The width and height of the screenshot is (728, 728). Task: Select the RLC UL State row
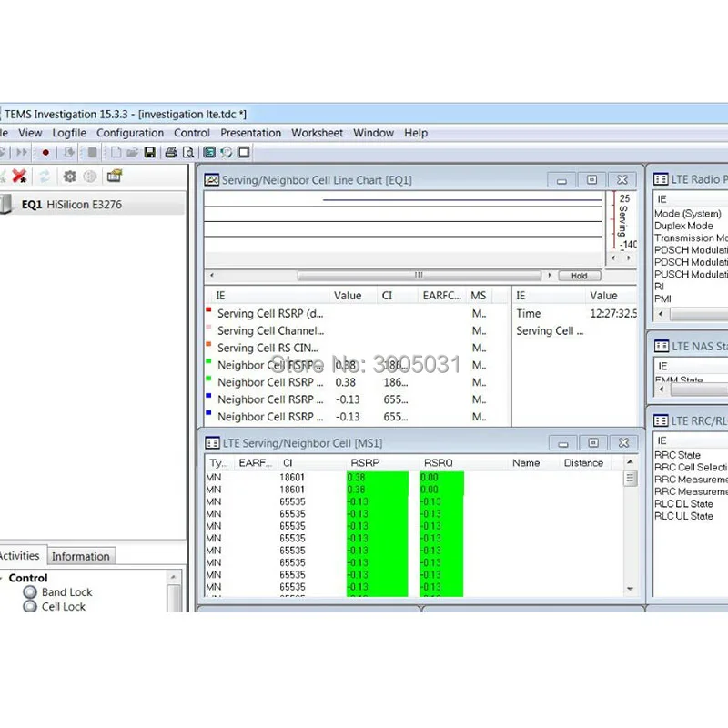683,516
